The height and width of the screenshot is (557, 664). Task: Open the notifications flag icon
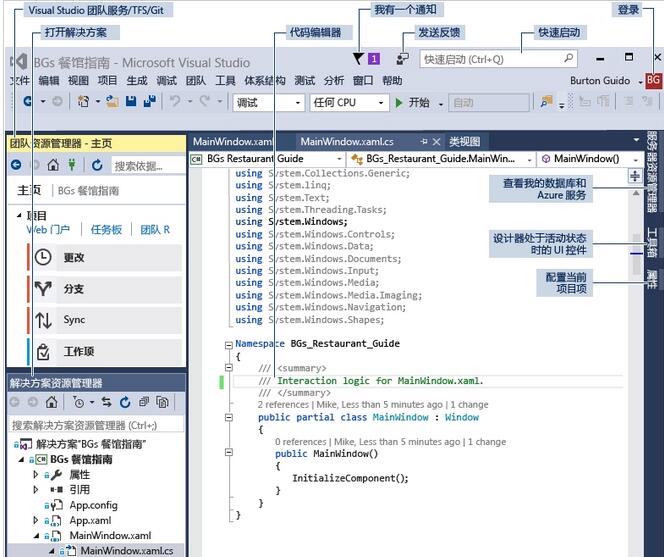[x=359, y=59]
